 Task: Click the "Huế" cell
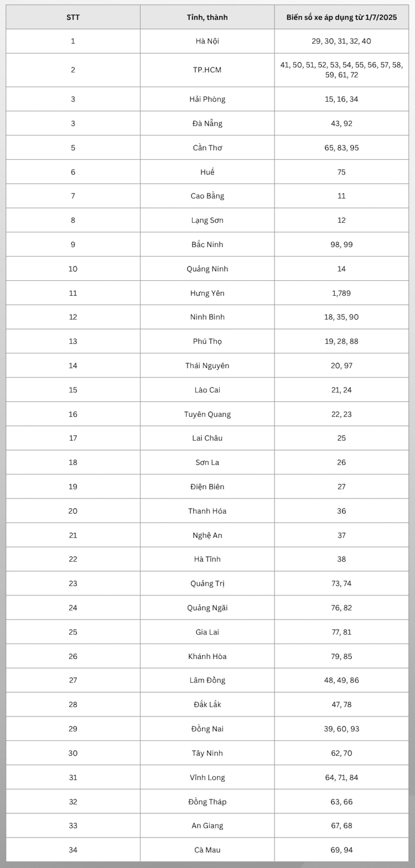click(x=207, y=172)
